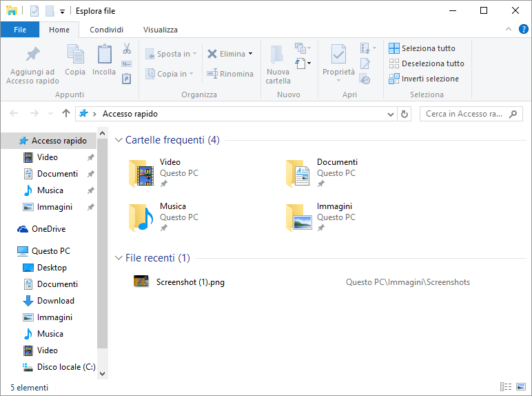Open the Visualizza ribbon tab
The image size is (532, 396).
[160, 30]
